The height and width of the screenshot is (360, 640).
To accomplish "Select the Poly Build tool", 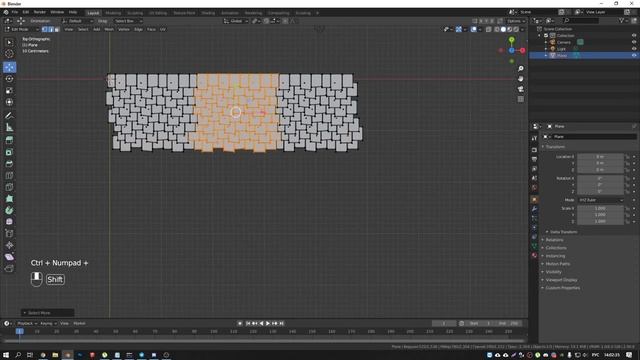I will pyautogui.click(x=9, y=199).
